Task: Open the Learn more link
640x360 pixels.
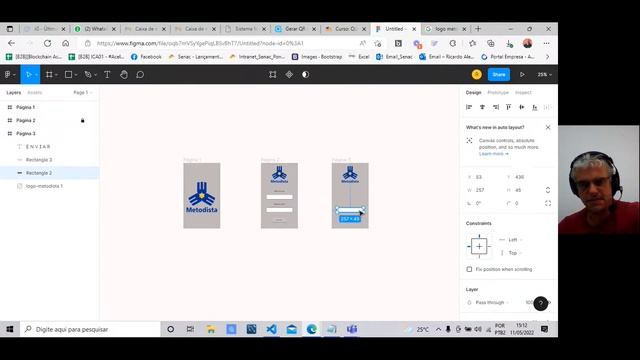Action: [x=493, y=154]
